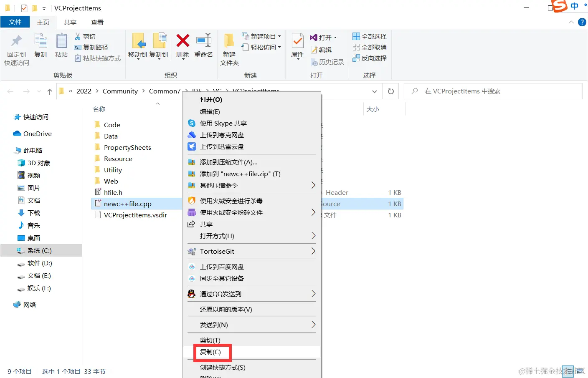This screenshot has height=378, width=588.
Task: Click the Rename (重命名) ribbon icon
Action: pos(203,41)
